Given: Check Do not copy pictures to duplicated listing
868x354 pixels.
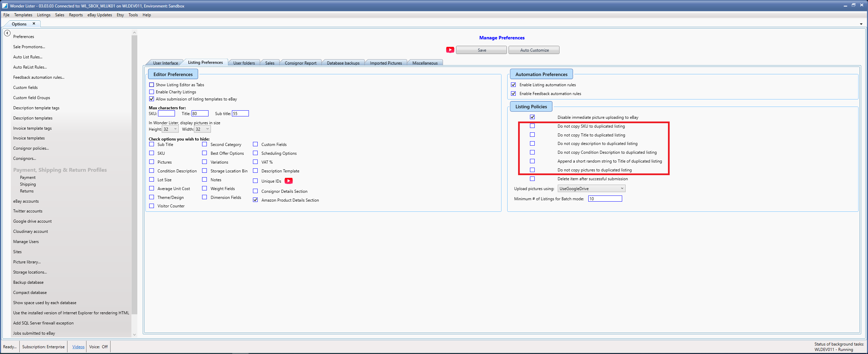Looking at the screenshot, I should [532, 170].
